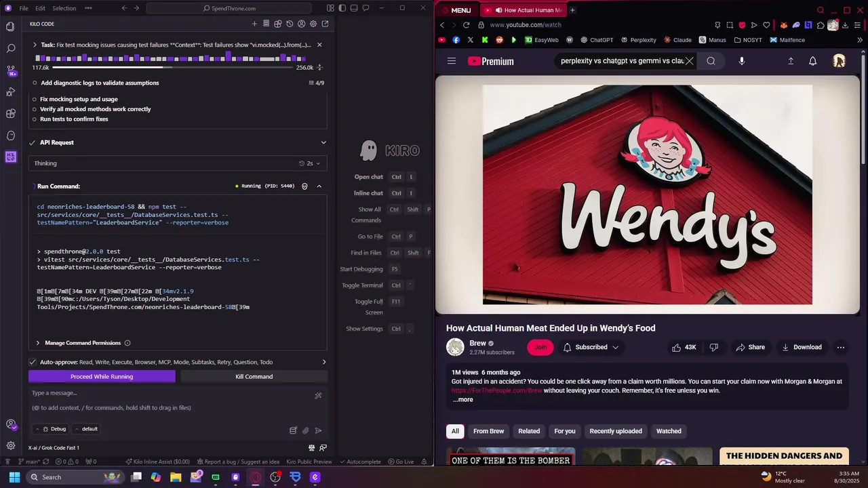Click the send message arrow icon
This screenshot has width=868, height=488.
point(318,430)
